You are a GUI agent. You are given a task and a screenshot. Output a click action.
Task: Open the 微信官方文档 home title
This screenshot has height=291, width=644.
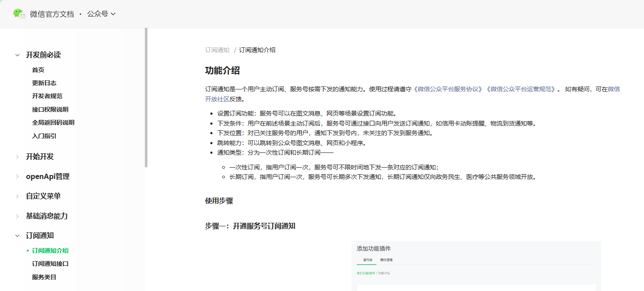(x=52, y=14)
